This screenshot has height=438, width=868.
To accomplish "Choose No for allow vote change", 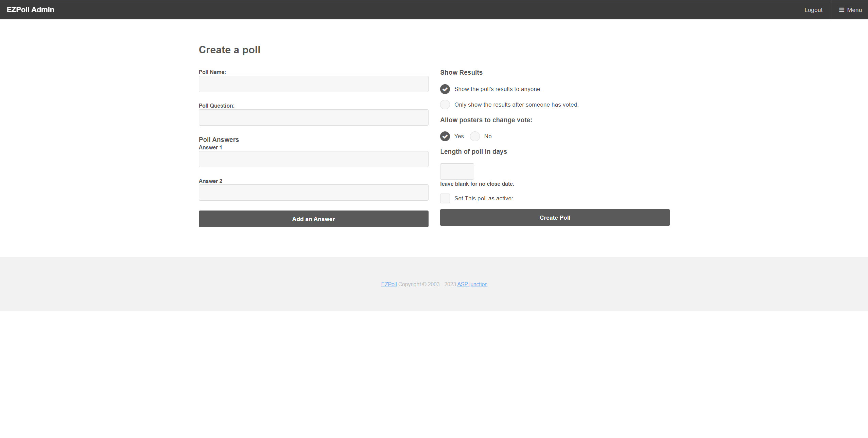I will tap(474, 136).
